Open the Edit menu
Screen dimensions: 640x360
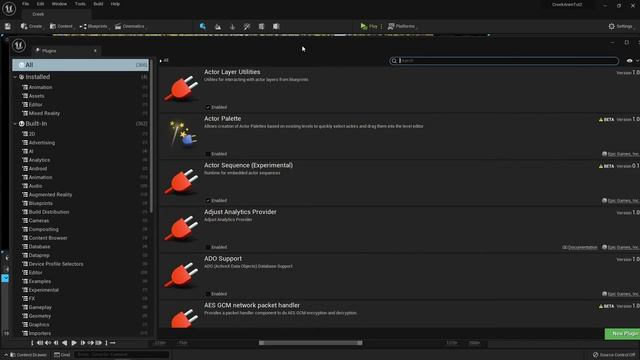pos(40,4)
